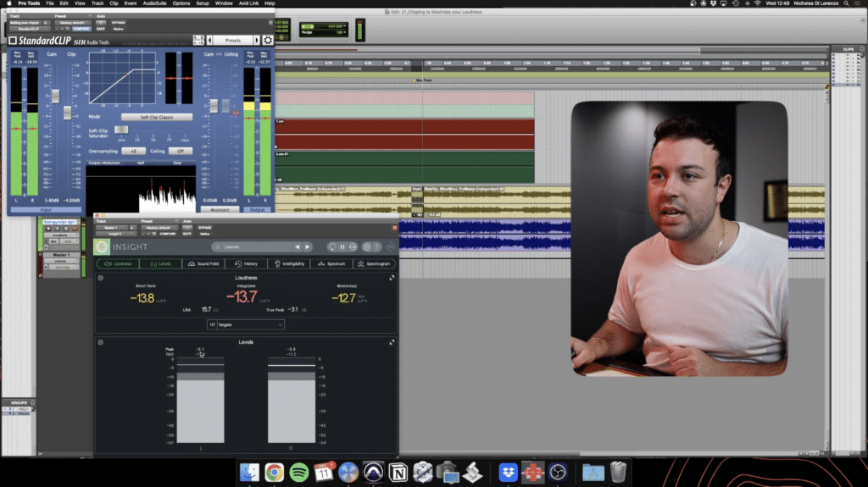The image size is (868, 487).
Task: Go to next Insight layout
Action: [308, 246]
